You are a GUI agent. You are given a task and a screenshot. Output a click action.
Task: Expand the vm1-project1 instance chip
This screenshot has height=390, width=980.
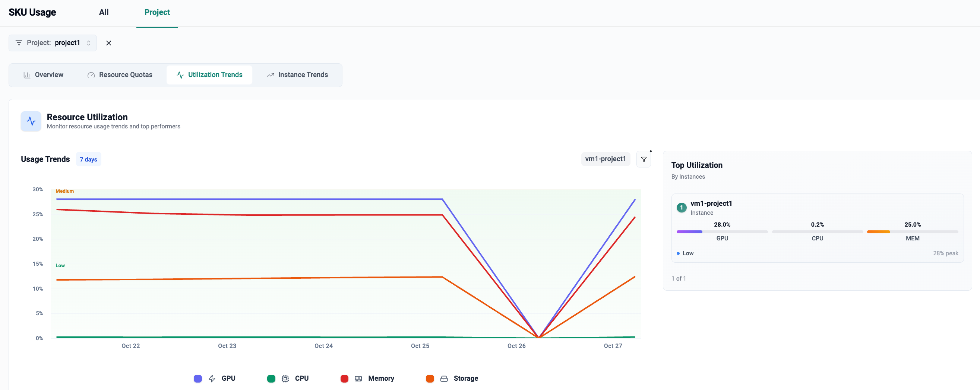coord(605,159)
